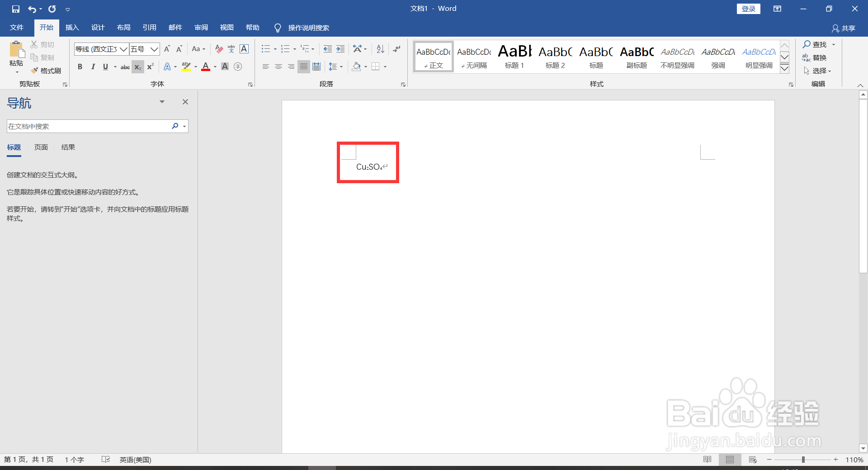
Task: Apply the Heading 1 (标题 1) style
Action: point(514,57)
